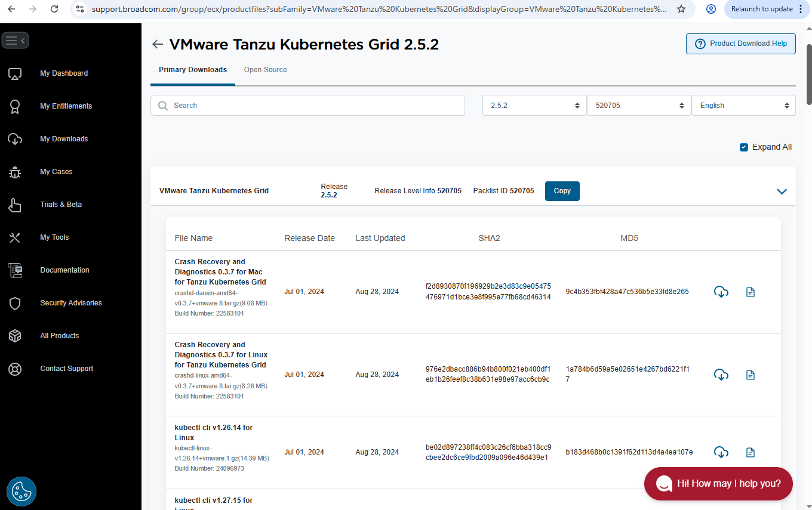
Task: Select Release Level Info 520705 text
Action: point(418,191)
